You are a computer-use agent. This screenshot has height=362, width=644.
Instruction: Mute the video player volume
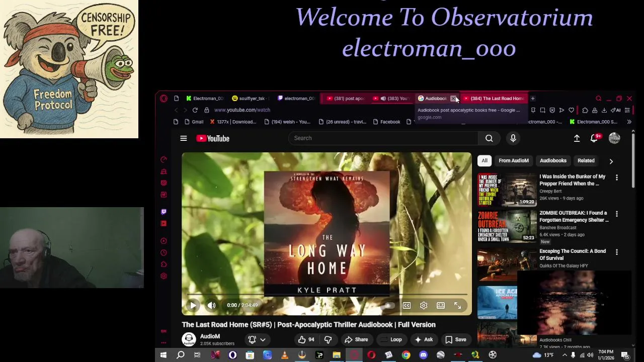point(211,305)
